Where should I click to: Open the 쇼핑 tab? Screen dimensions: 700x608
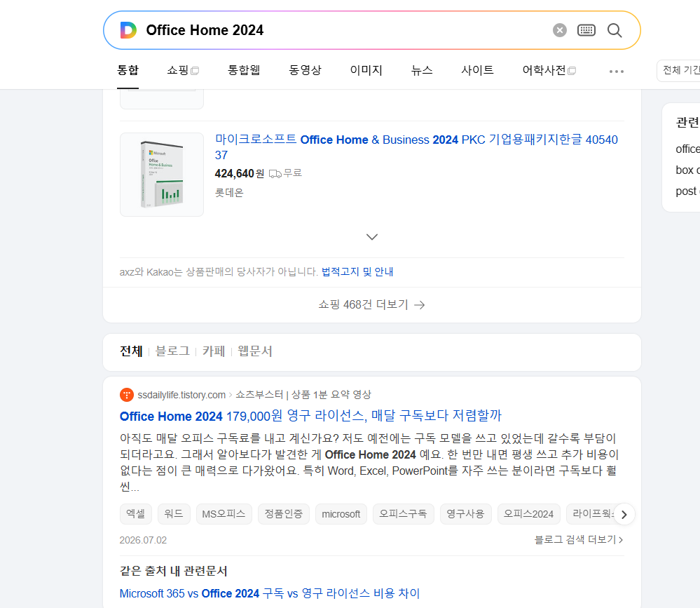[183, 70]
